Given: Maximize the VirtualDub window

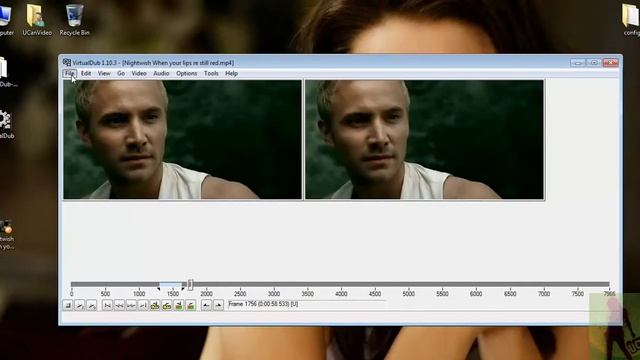Looking at the screenshot, I should [594, 62].
